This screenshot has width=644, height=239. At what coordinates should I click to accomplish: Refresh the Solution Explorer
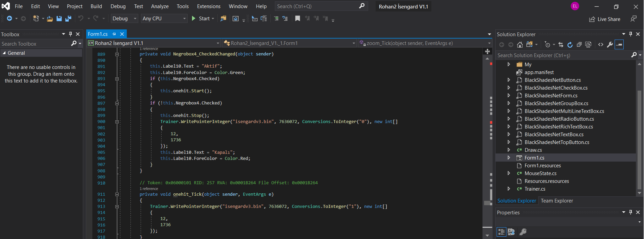coord(570,45)
